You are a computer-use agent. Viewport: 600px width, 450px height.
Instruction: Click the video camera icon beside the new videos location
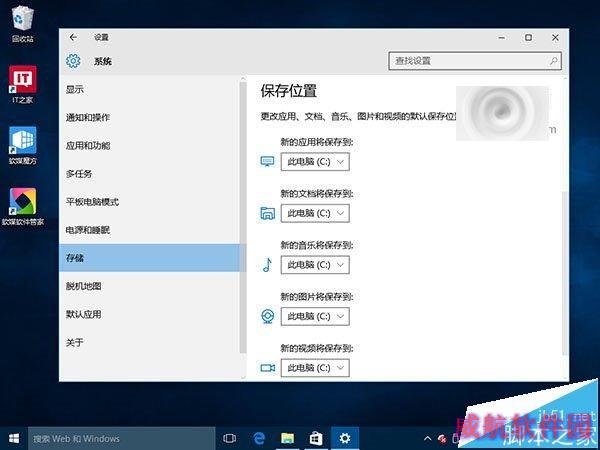[267, 368]
